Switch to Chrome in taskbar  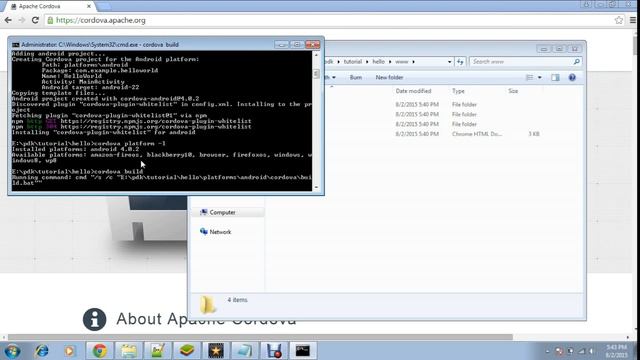pyautogui.click(x=99, y=351)
